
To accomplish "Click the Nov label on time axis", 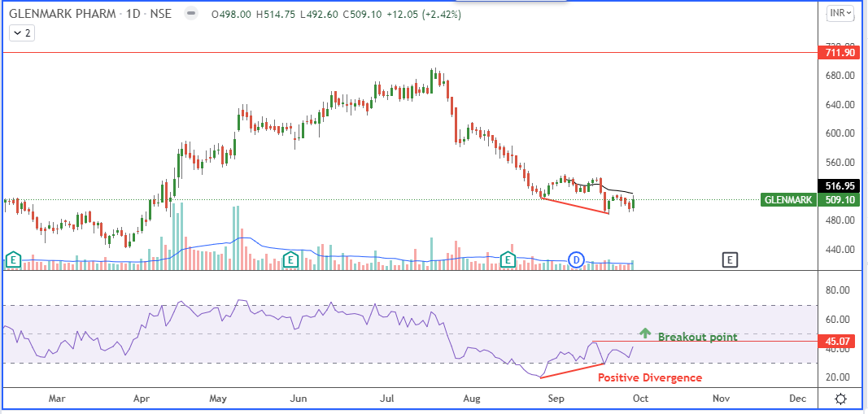I will click(720, 398).
